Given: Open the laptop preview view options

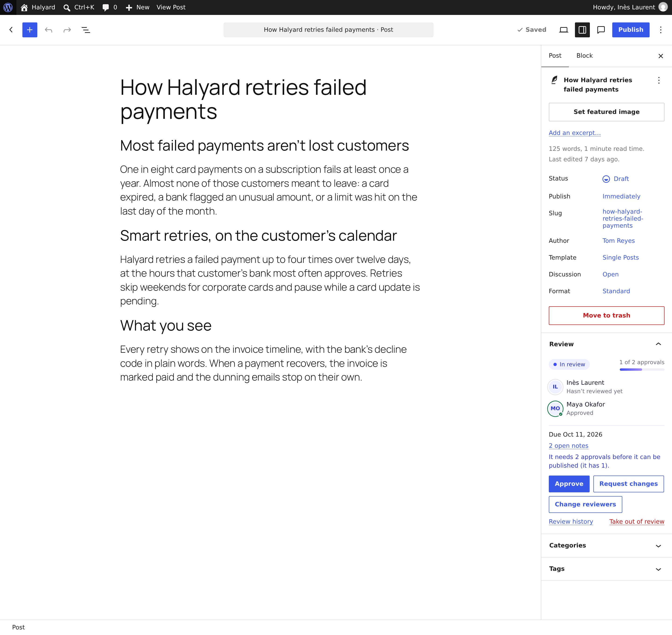Looking at the screenshot, I should click(x=563, y=30).
